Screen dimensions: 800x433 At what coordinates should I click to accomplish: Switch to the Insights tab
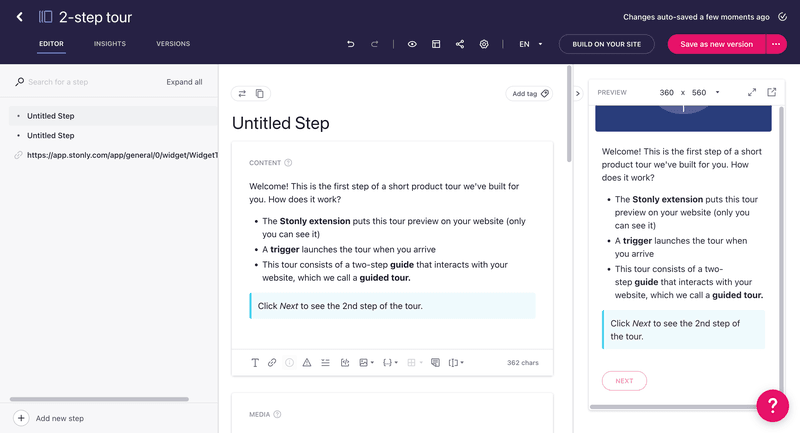[x=110, y=44]
